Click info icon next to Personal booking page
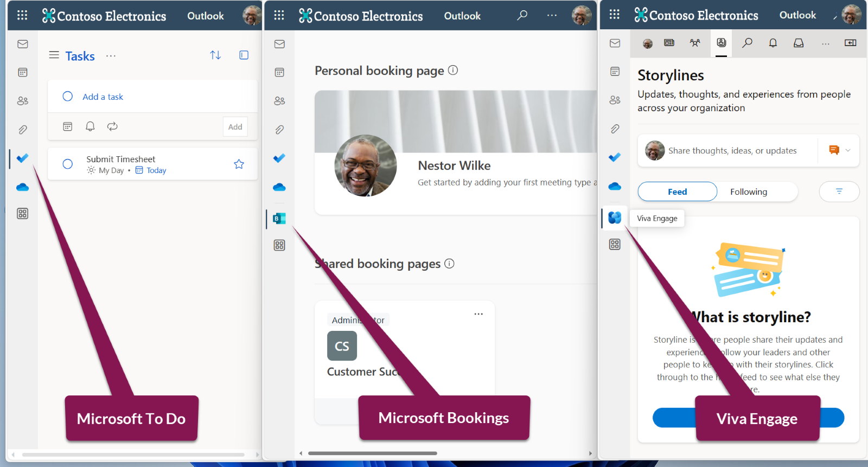Screen dimensions: 868x467 pos(453,70)
